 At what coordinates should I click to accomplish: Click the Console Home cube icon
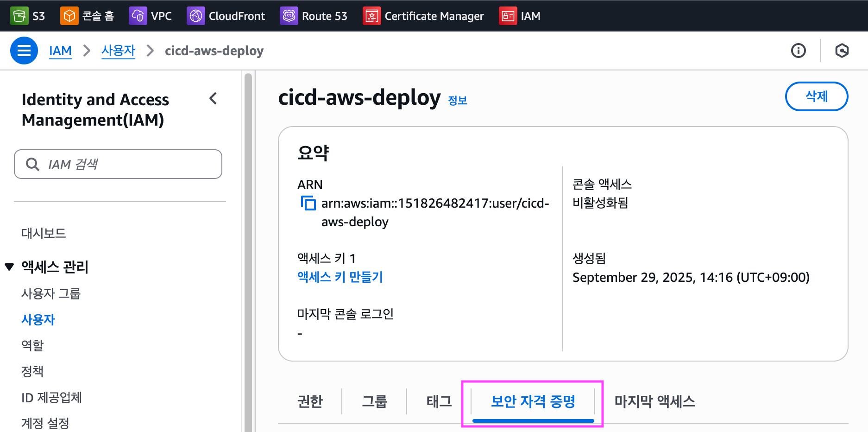pyautogui.click(x=69, y=16)
